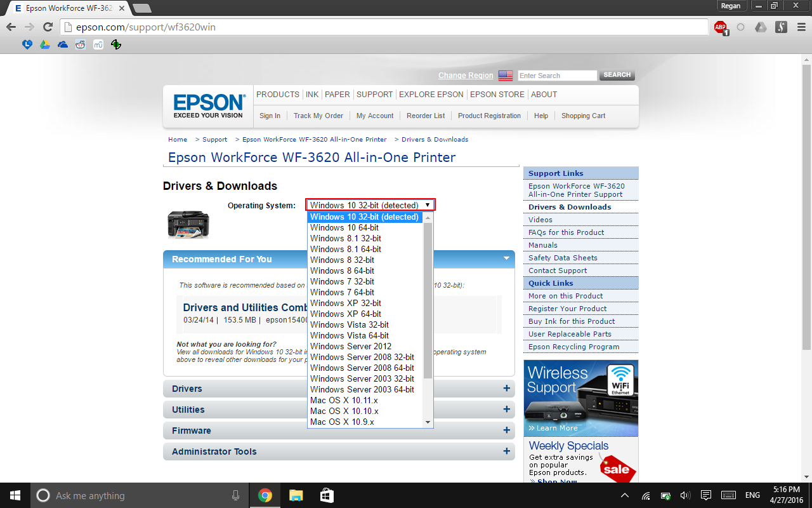This screenshot has height=508, width=812.
Task: Click the Wi-Fi network tray icon
Action: 646,495
